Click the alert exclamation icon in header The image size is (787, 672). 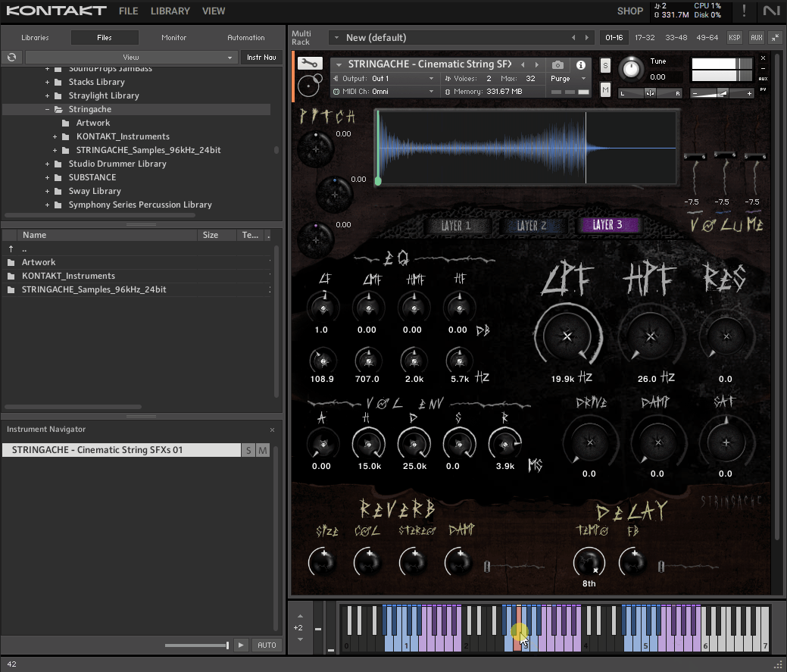[744, 11]
